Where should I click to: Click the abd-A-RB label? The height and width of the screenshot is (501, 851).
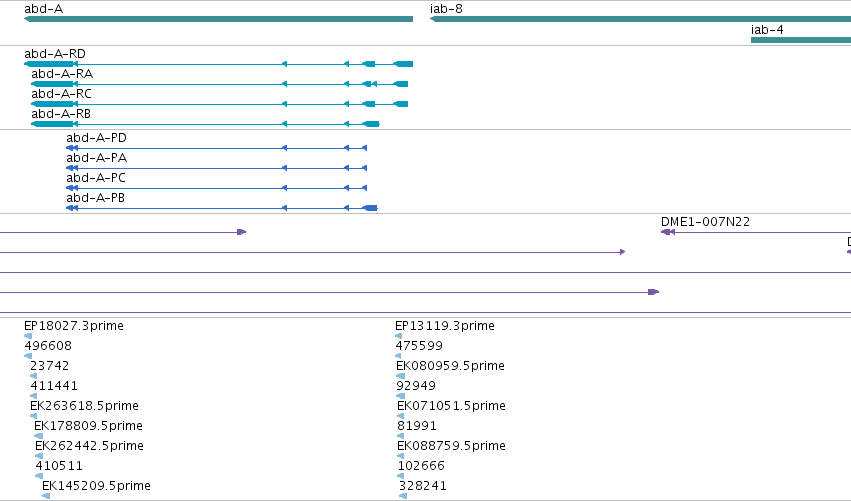[61, 114]
